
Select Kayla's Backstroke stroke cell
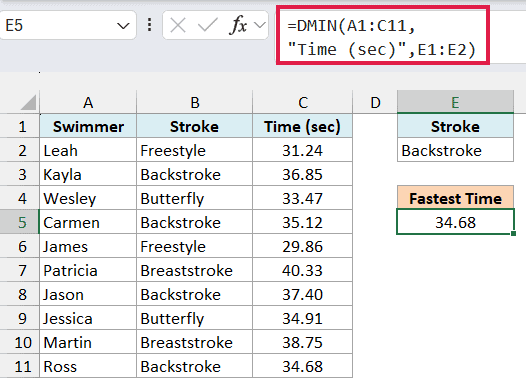click(x=195, y=174)
